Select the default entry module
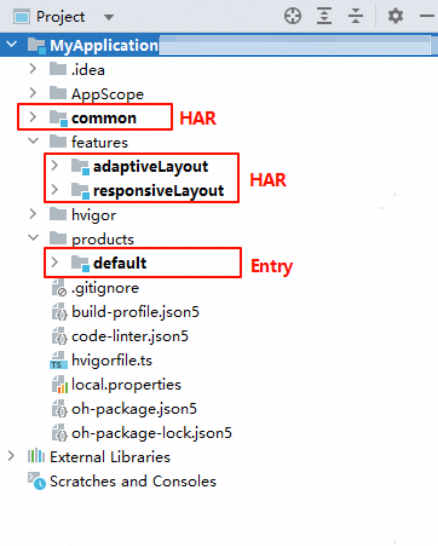 120,263
